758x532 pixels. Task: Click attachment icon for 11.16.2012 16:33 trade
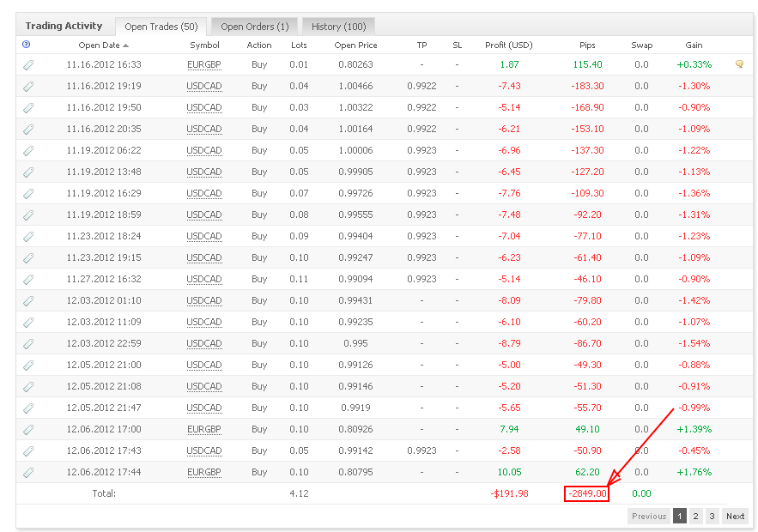pyautogui.click(x=28, y=64)
